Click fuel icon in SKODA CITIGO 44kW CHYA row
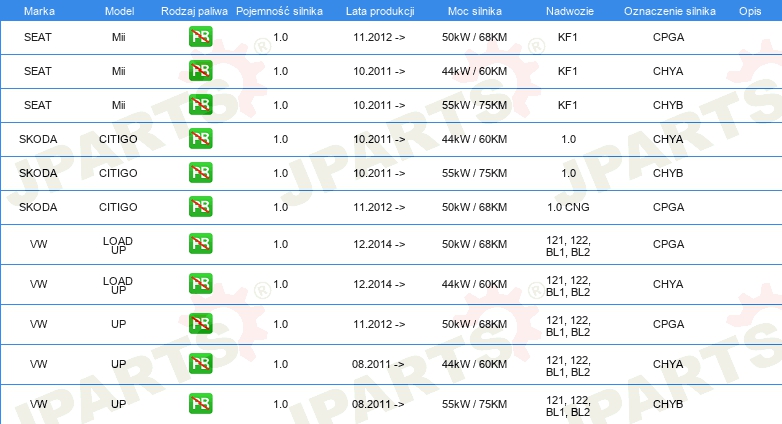Viewport: 782px width, 424px height. (200, 139)
